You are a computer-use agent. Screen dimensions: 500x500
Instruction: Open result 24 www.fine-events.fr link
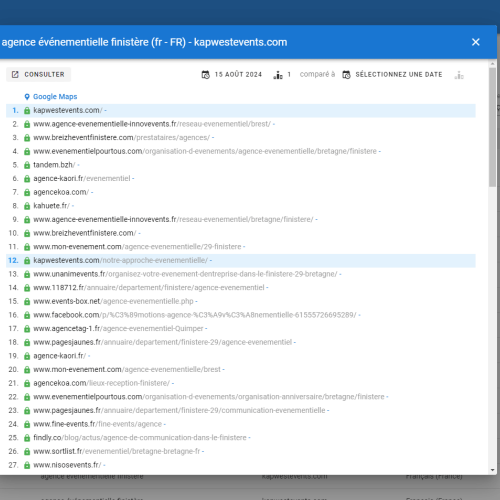[98, 425]
